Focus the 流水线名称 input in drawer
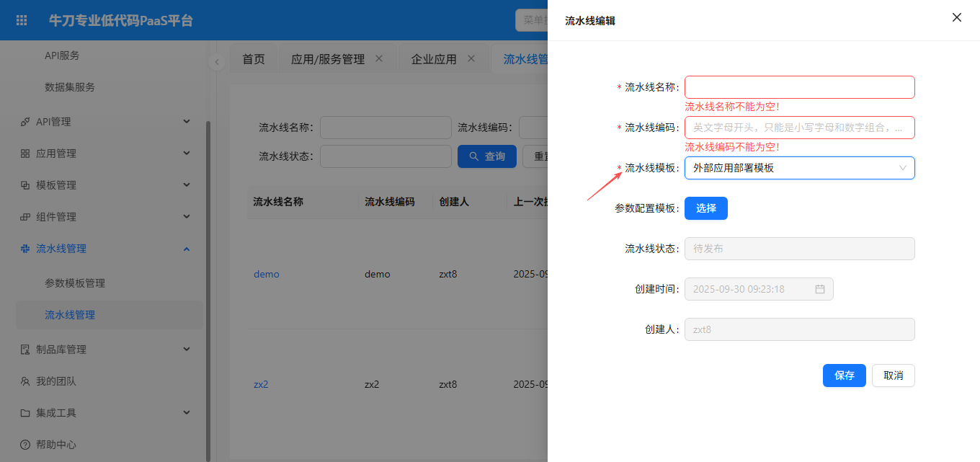Image resolution: width=980 pixels, height=462 pixels. [x=799, y=87]
